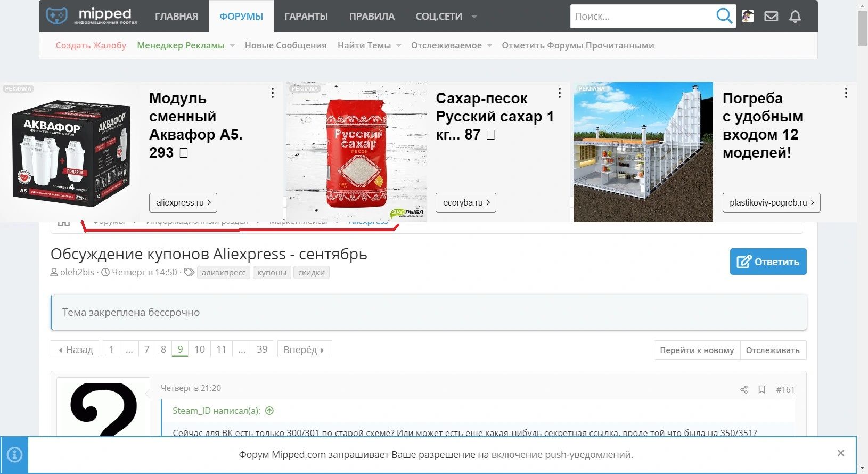Click Создать Жалобу link

point(91,45)
